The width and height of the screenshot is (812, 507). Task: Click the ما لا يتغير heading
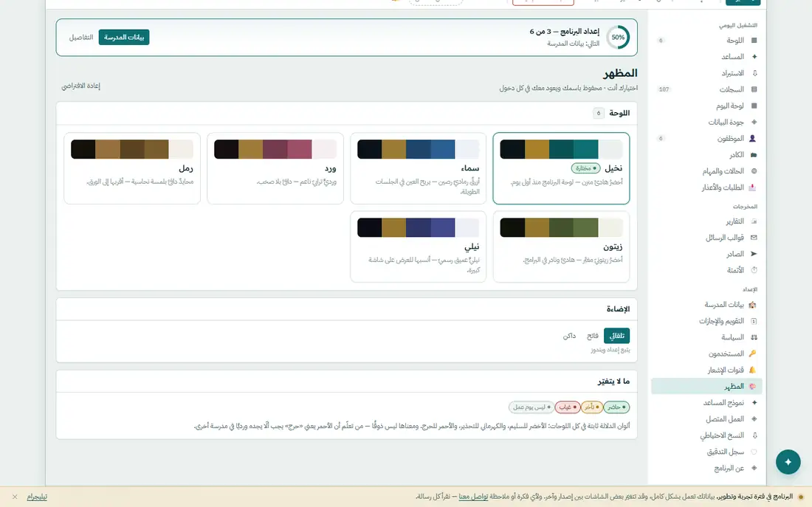(613, 381)
